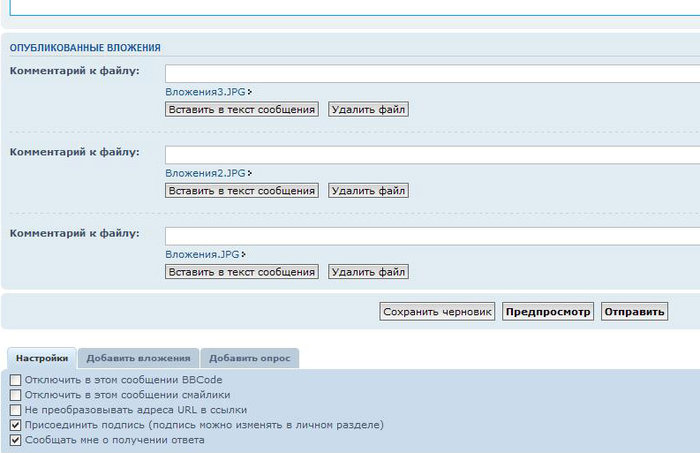Delete file Вложения.JPG
The width and height of the screenshot is (700, 453).
(x=368, y=272)
